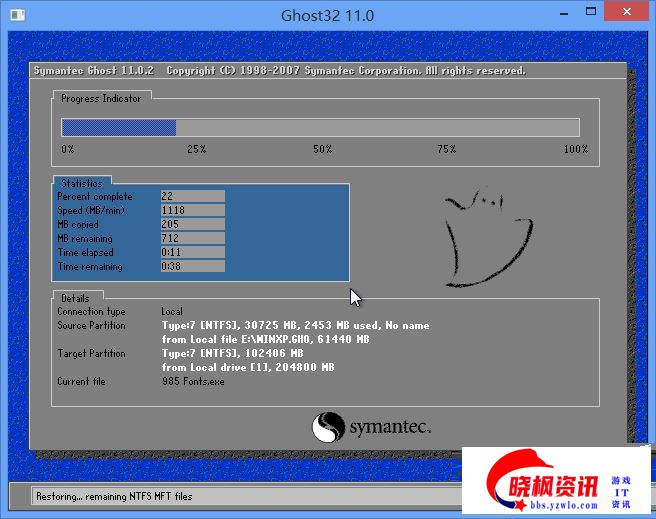
Task: Click the 100% label on progress indicator
Action: click(x=575, y=149)
